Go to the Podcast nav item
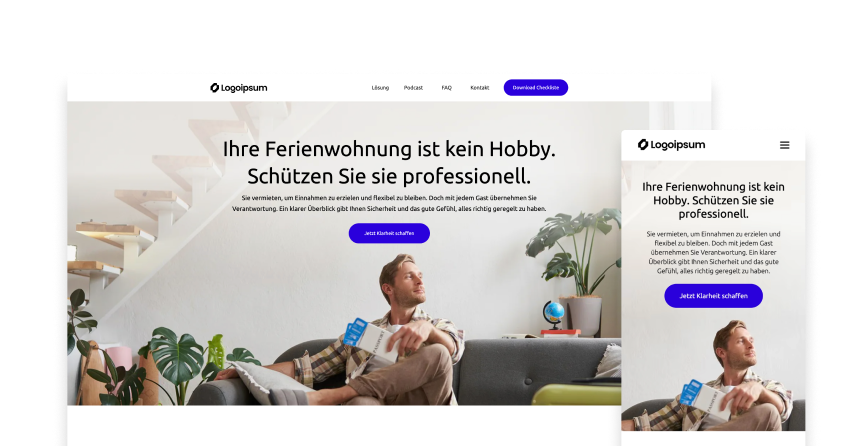The height and width of the screenshot is (446, 868). (413, 87)
